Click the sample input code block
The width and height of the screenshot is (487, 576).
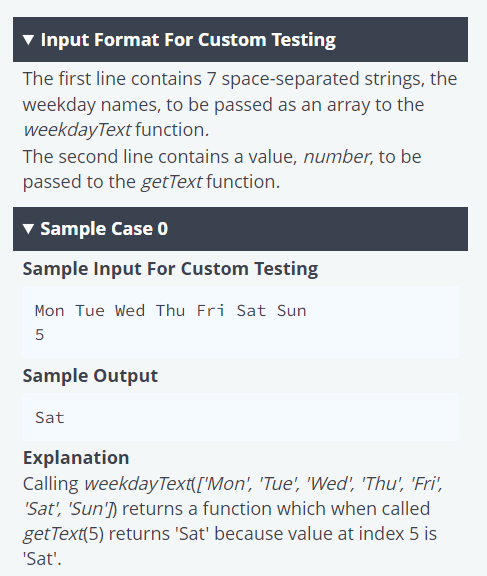coord(240,322)
